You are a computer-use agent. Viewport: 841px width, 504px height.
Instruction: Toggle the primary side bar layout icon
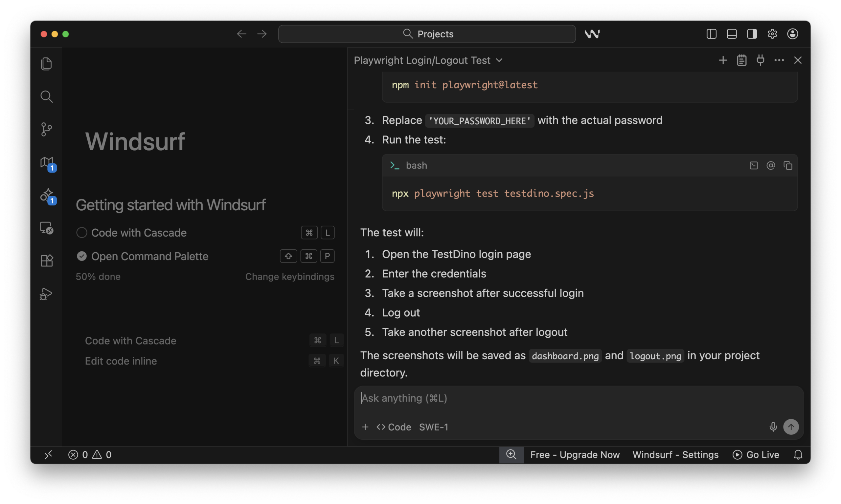click(x=711, y=34)
